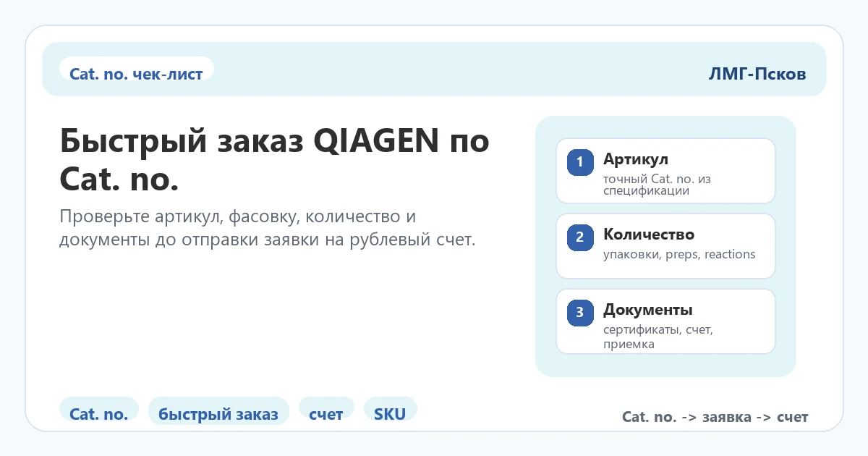
Task: Select the step 1 number badge
Action: tap(579, 162)
